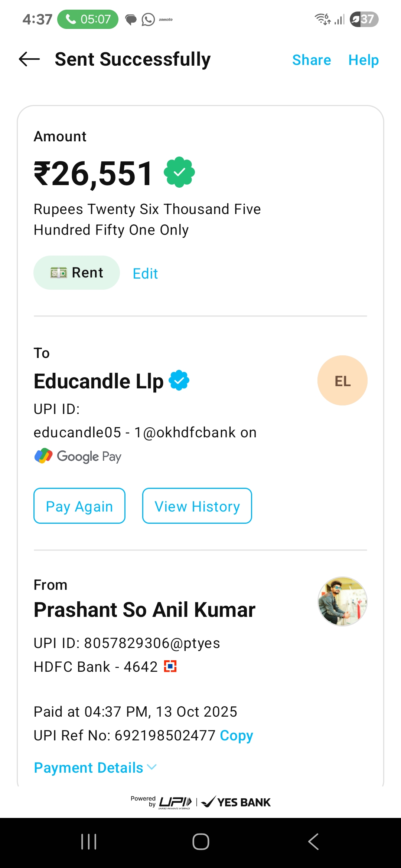Tap the Android home button

coord(200,841)
